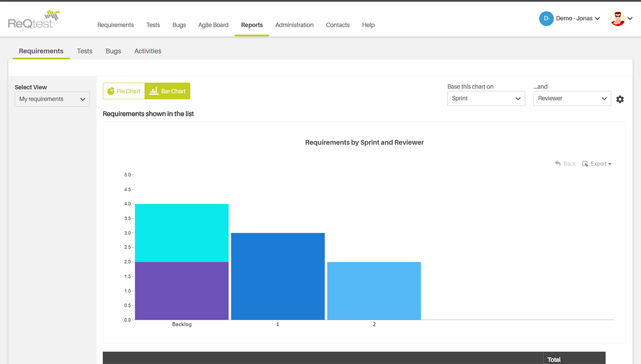Click 'Requirements shown in the list' heading
This screenshot has height=364, width=641.
tap(148, 114)
